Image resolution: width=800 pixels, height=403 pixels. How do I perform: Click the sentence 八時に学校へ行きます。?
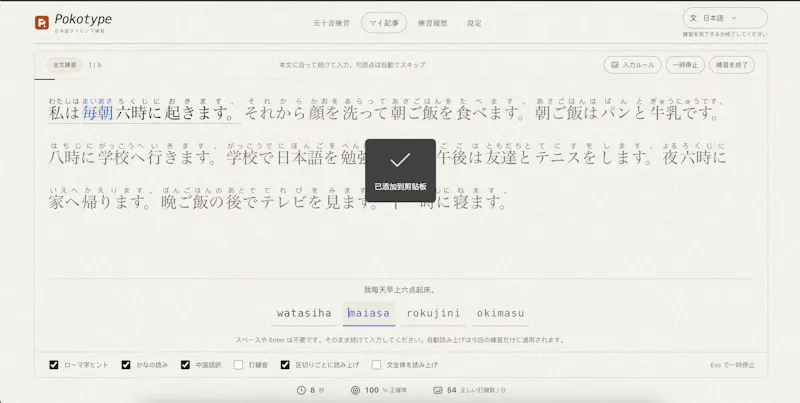tap(136, 158)
